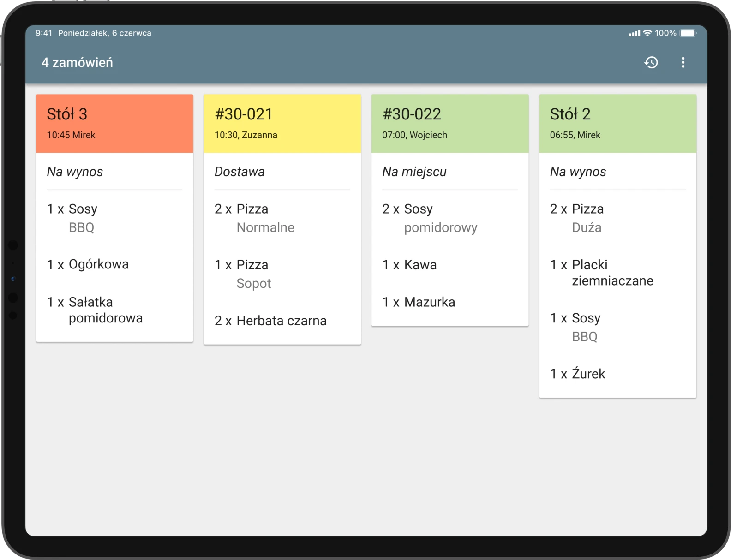Viewport: 731px width, 560px height.
Task: Select the 1 x Mazurka item
Action: click(419, 302)
